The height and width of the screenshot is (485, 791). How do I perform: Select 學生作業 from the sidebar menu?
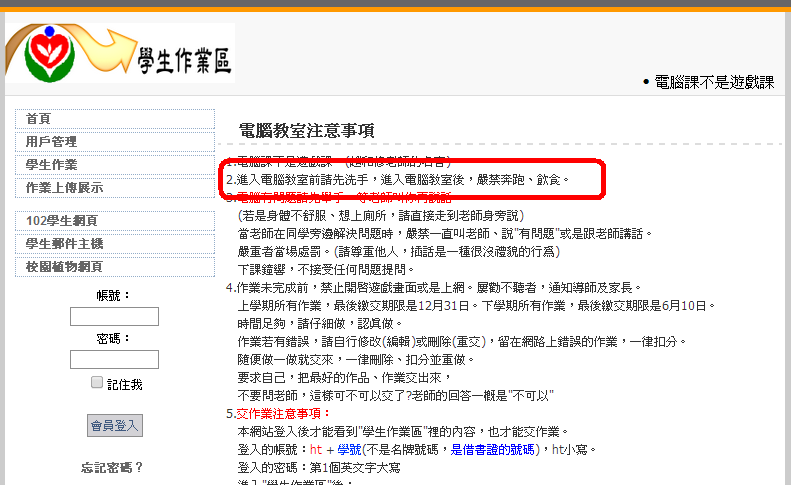coord(51,165)
